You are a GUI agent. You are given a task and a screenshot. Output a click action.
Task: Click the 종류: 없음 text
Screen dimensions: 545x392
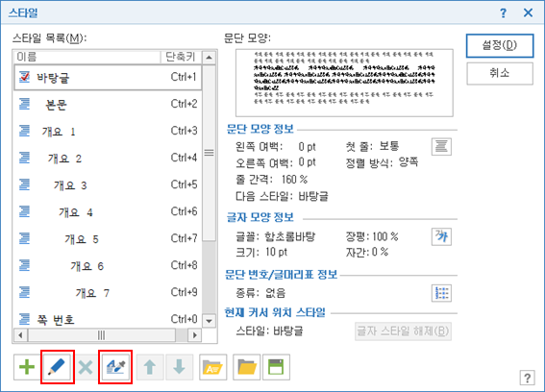260,293
